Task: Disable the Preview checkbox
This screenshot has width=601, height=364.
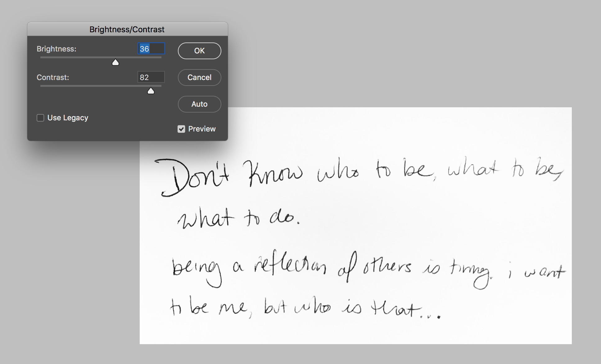Action: click(181, 129)
